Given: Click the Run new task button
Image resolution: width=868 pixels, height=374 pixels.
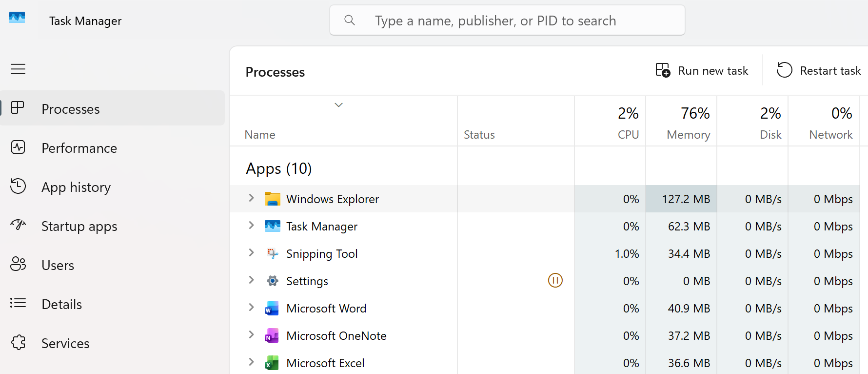Looking at the screenshot, I should click(702, 71).
